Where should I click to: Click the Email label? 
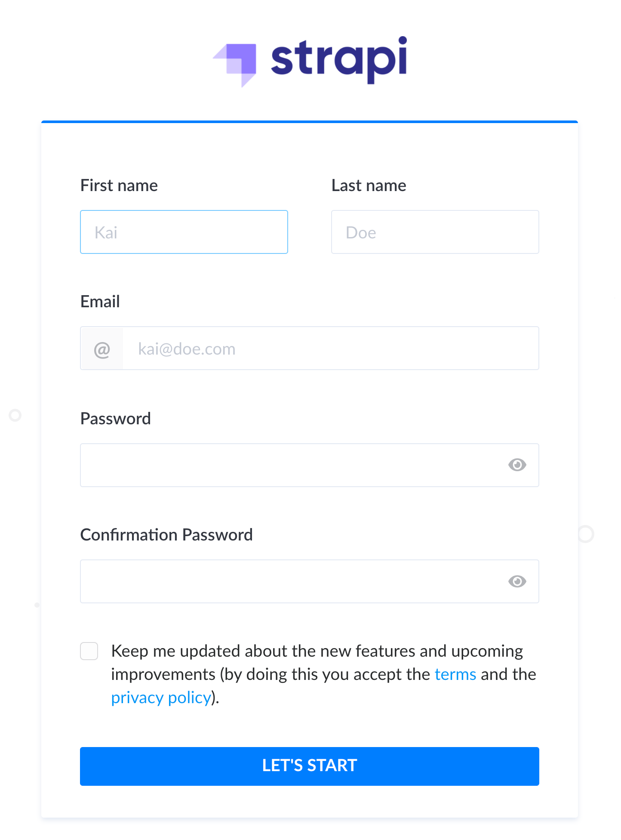(x=100, y=302)
